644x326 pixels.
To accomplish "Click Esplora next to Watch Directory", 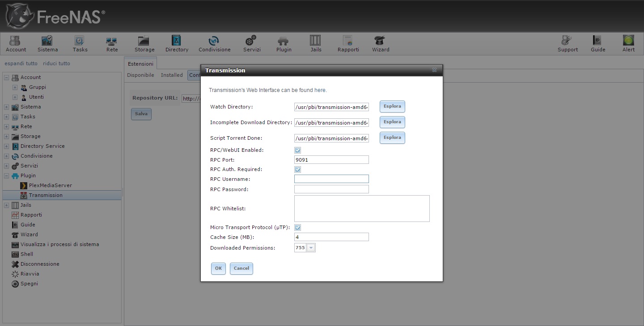I will (392, 106).
